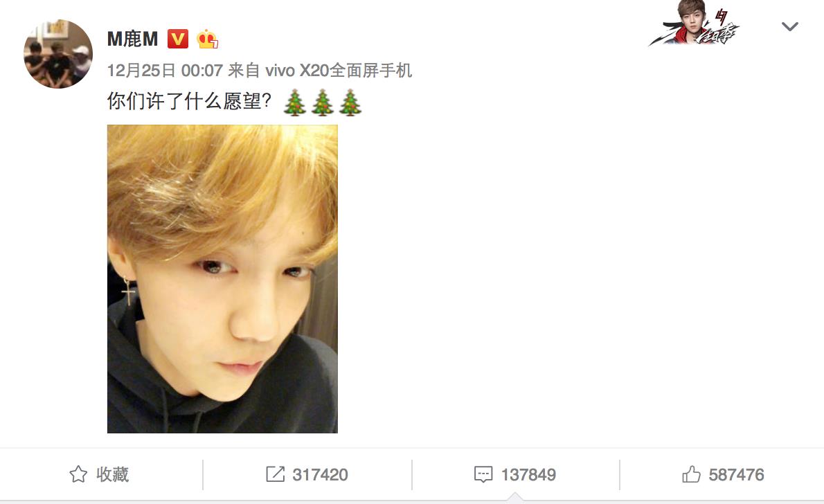The height and width of the screenshot is (504, 824).
Task: Expand the post options chevron menu
Action: click(x=790, y=26)
